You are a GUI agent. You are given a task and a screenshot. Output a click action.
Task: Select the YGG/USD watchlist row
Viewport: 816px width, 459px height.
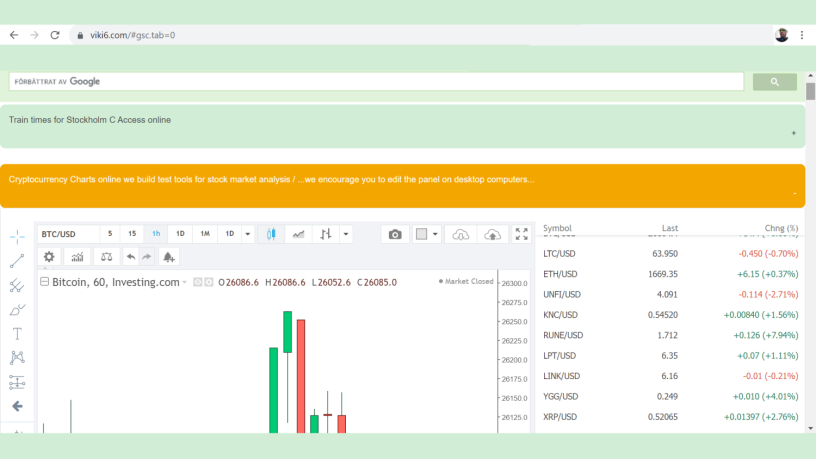pos(670,397)
